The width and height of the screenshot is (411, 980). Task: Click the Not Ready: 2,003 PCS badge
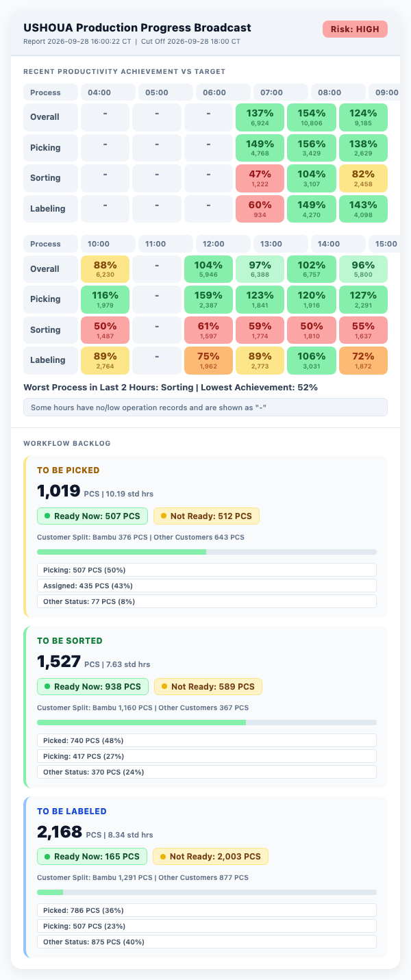click(x=210, y=856)
